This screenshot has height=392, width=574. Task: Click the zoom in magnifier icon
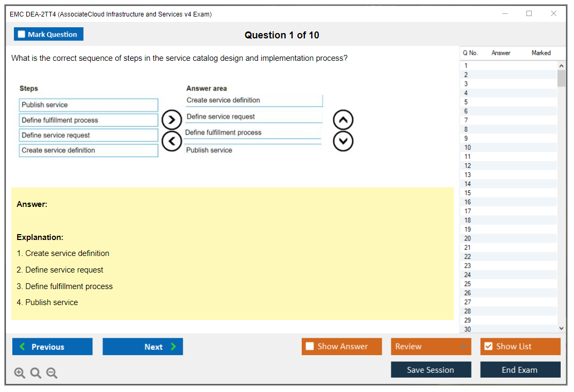pyautogui.click(x=20, y=373)
